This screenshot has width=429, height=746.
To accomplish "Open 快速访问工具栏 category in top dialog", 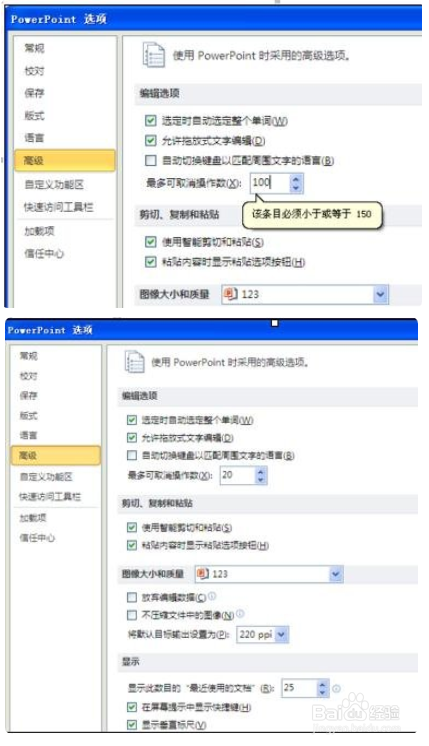I will point(58,207).
